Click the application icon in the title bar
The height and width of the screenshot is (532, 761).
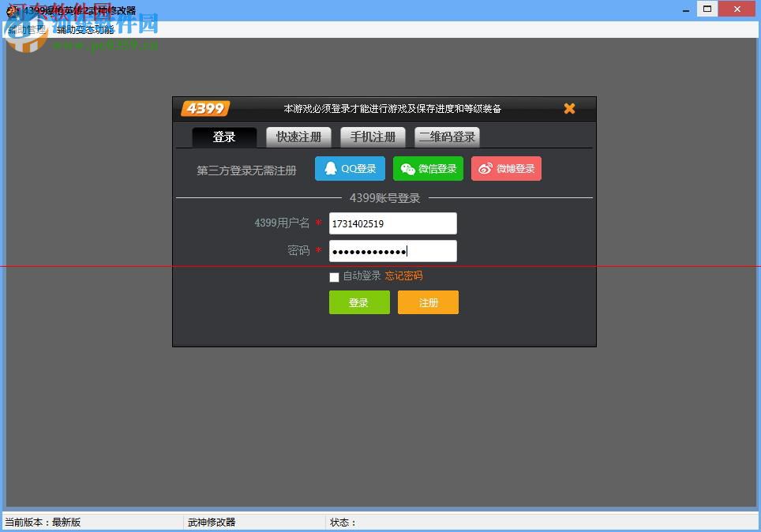(12, 9)
